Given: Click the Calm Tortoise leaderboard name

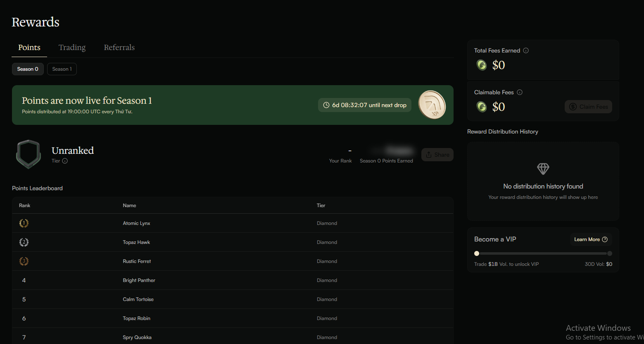Looking at the screenshot, I should click(x=138, y=299).
